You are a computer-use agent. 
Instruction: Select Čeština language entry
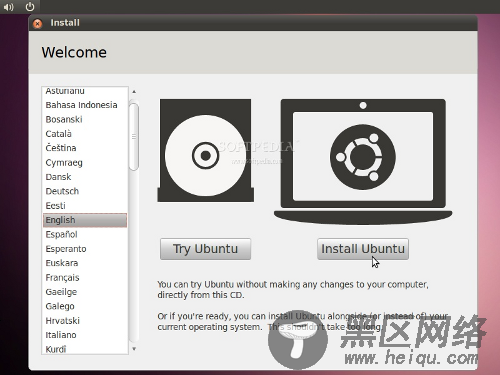click(x=85, y=148)
